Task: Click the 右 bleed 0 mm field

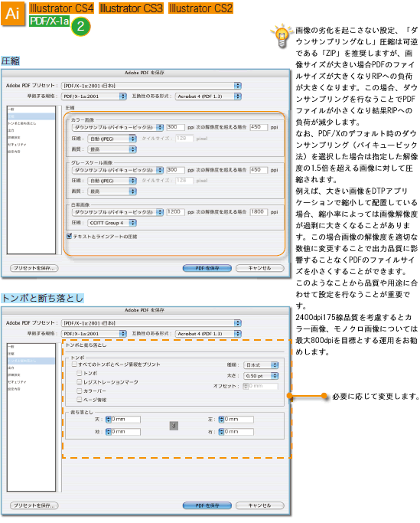Action: tap(239, 432)
